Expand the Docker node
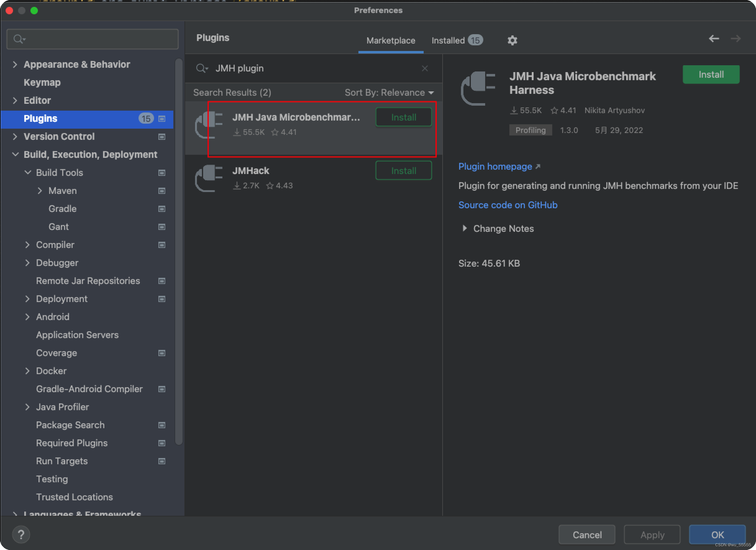756x550 pixels. (28, 371)
